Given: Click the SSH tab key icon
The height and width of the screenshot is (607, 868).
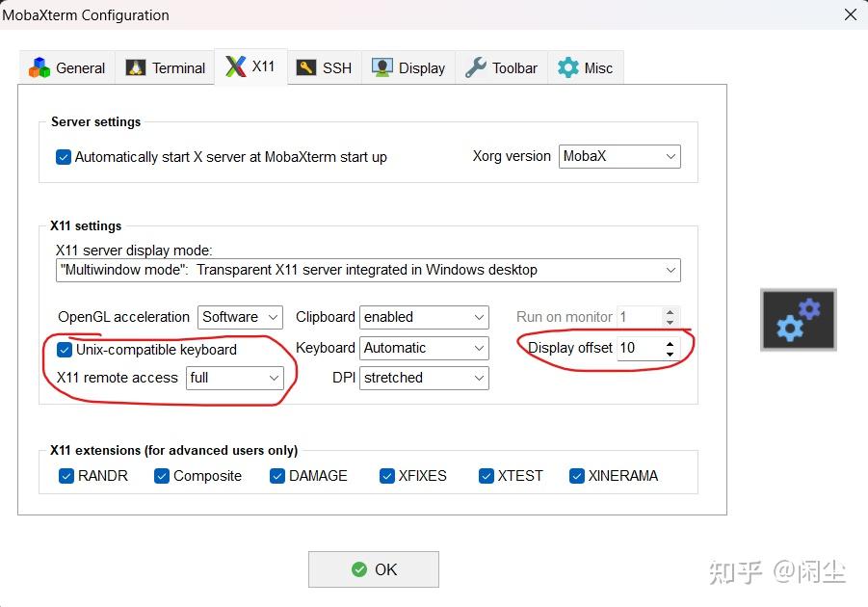Looking at the screenshot, I should coord(306,67).
